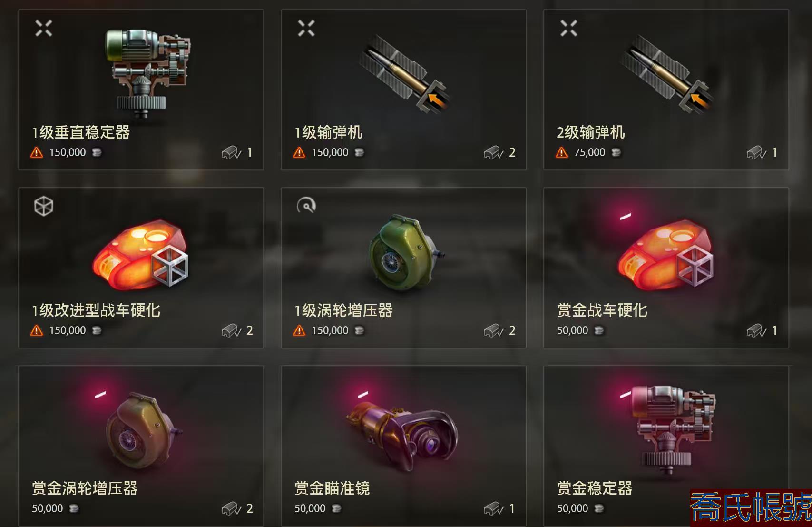Open the 1级涡轮增压器 title text
This screenshot has width=812, height=527.
tap(343, 310)
